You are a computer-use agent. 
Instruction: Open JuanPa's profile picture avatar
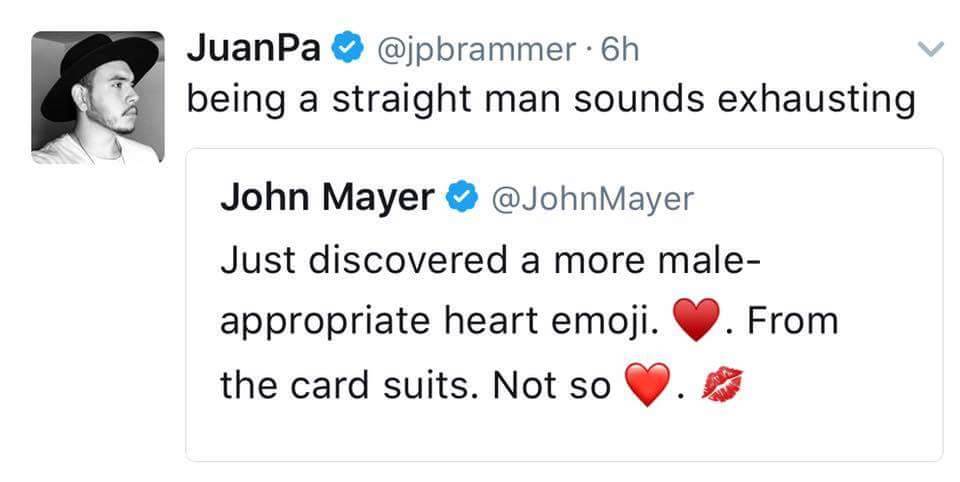click(x=97, y=98)
